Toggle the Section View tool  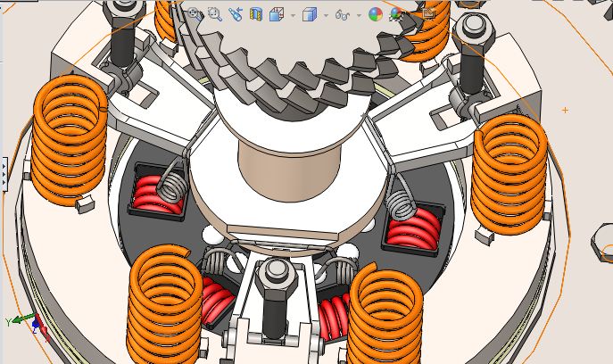[256, 15]
